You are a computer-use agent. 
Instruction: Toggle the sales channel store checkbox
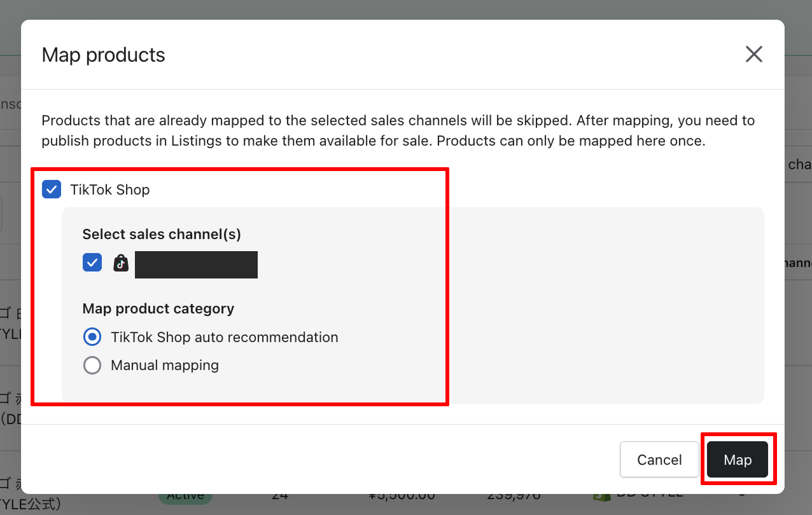pyautogui.click(x=92, y=262)
